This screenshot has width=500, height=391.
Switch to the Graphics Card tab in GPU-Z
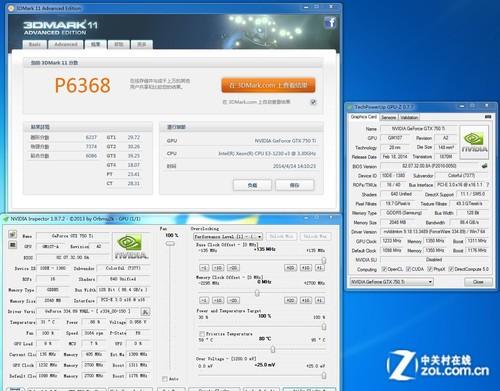(364, 117)
